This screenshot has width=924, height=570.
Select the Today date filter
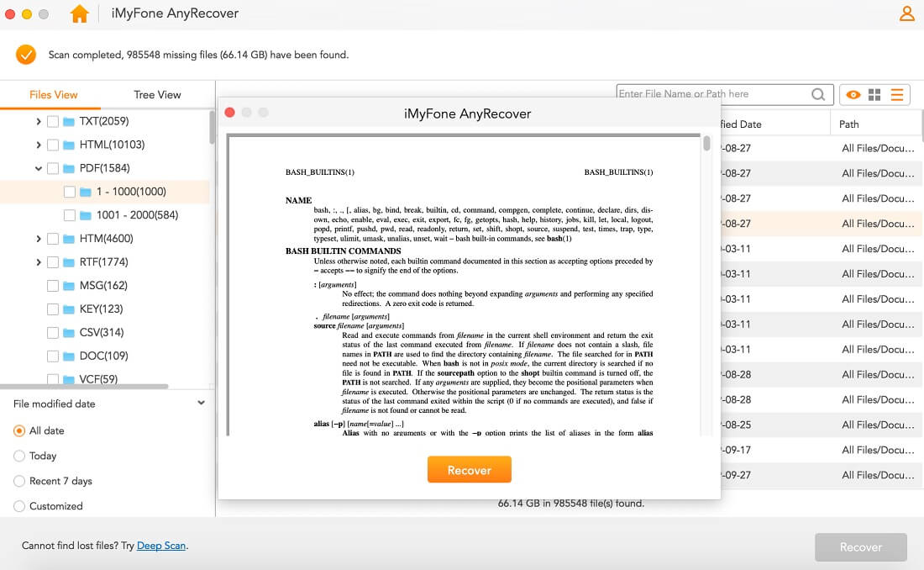19,456
